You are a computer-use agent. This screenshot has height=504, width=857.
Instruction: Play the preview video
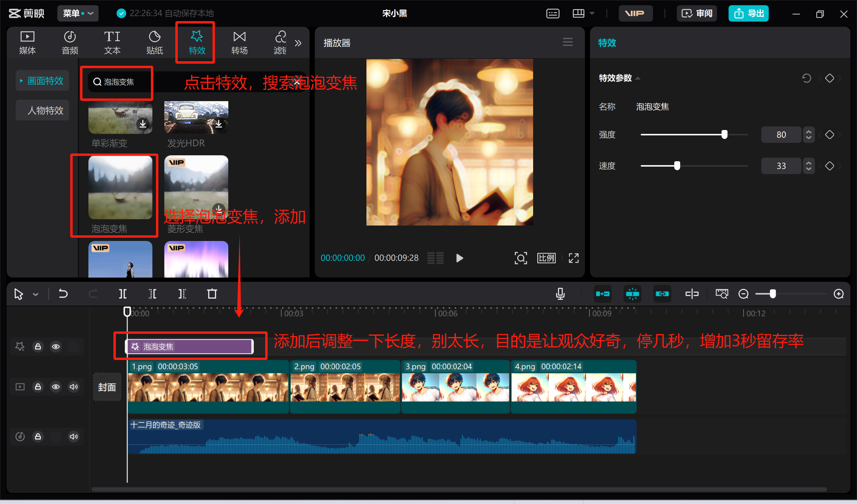click(x=459, y=258)
